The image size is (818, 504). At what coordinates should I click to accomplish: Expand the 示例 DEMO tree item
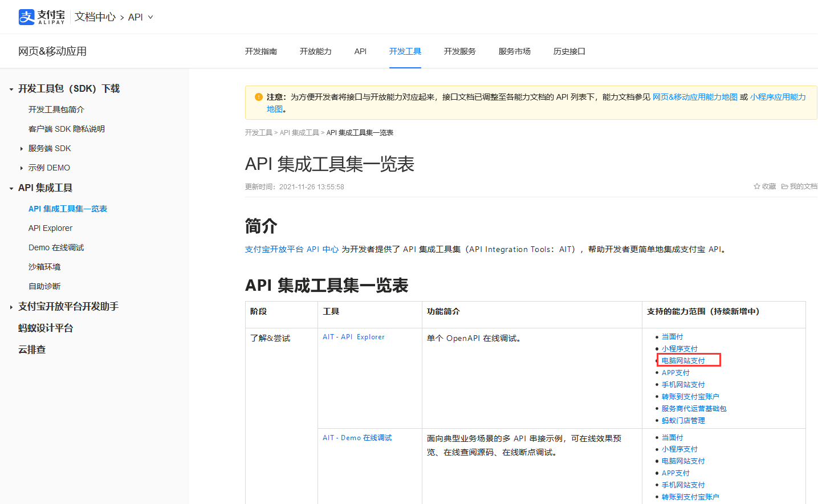[22, 168]
